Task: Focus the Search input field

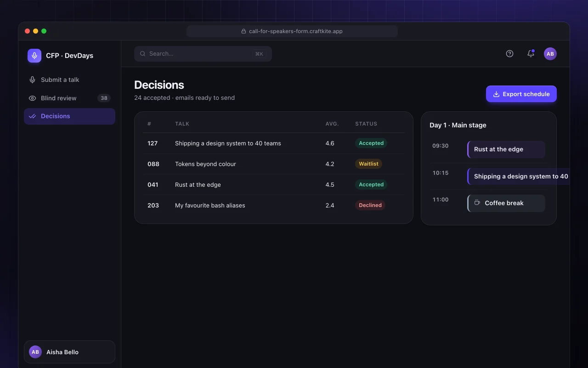Action: pos(203,54)
